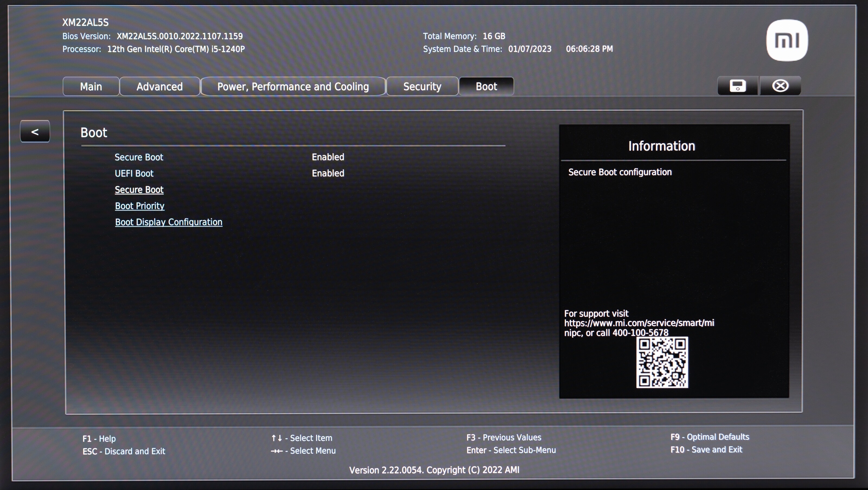The height and width of the screenshot is (490, 868).
Task: Open the Boot Priority submenu
Action: pyautogui.click(x=140, y=206)
